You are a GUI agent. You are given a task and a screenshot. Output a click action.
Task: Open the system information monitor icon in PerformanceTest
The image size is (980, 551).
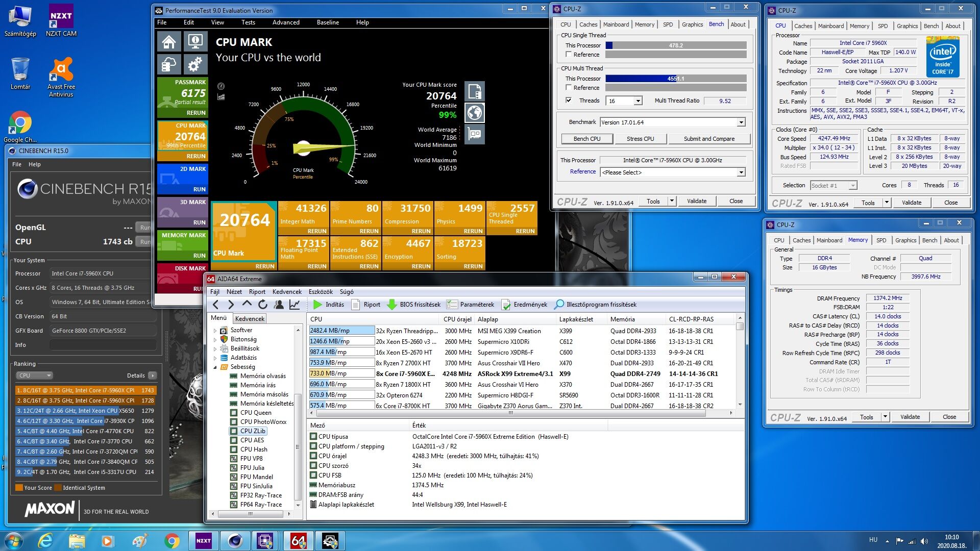click(x=195, y=42)
